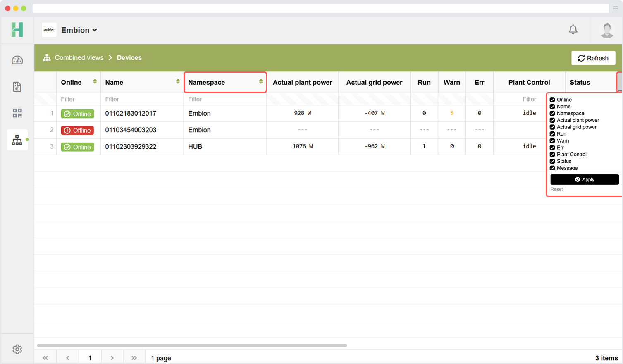This screenshot has height=364, width=623.
Task: Click the QR code grid sidebar icon
Action: 17,113
